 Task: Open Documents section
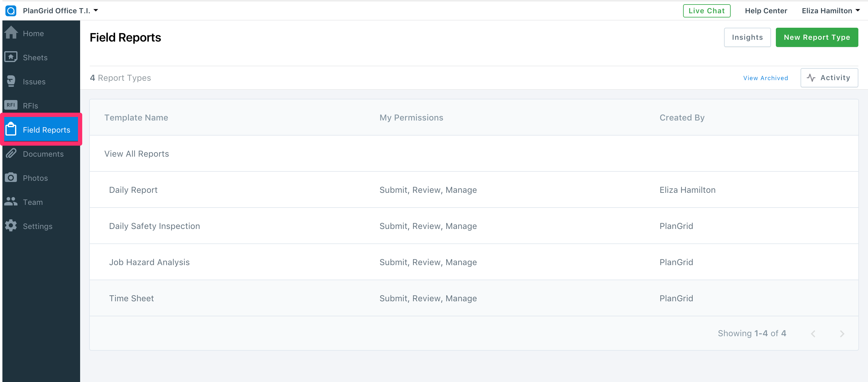41,154
